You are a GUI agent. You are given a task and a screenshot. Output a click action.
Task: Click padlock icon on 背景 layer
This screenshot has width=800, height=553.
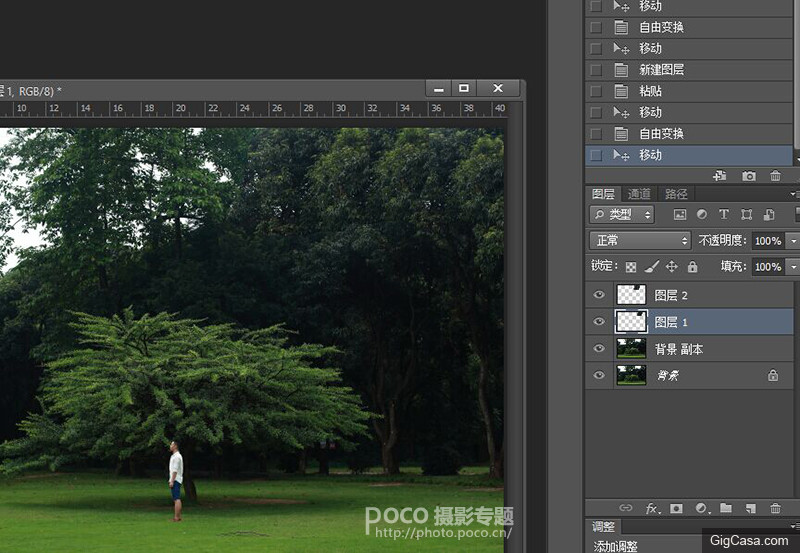click(x=773, y=375)
